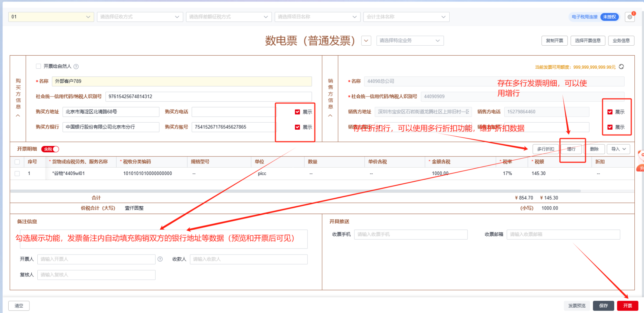Check the 开票给自然人 checkbox

[x=38, y=66]
